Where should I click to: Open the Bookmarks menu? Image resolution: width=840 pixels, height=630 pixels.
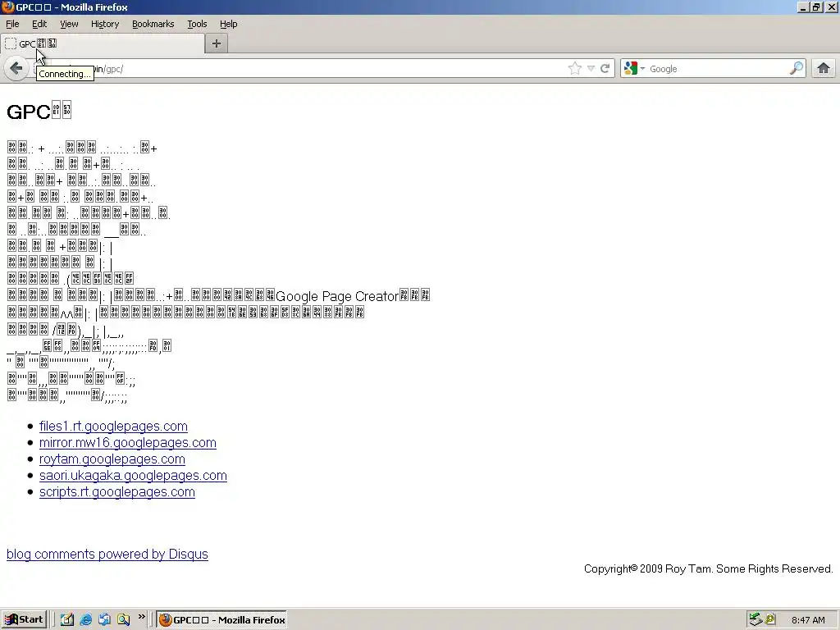click(153, 24)
